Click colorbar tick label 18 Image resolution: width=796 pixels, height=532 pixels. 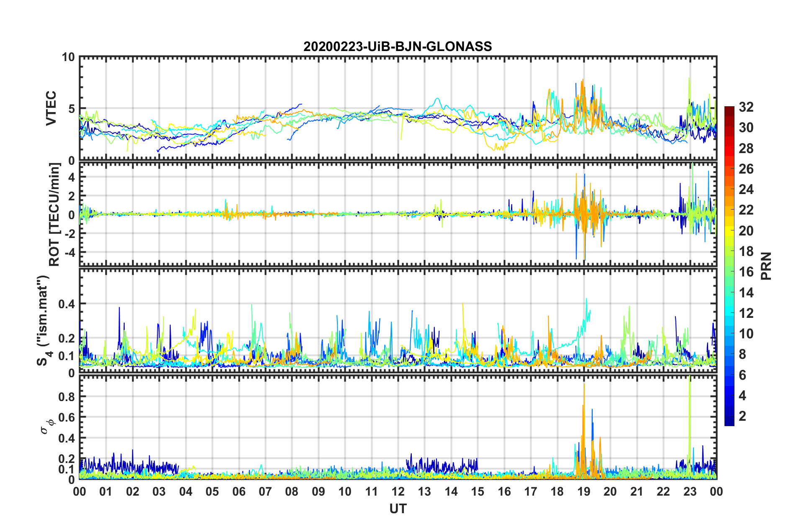(x=746, y=251)
